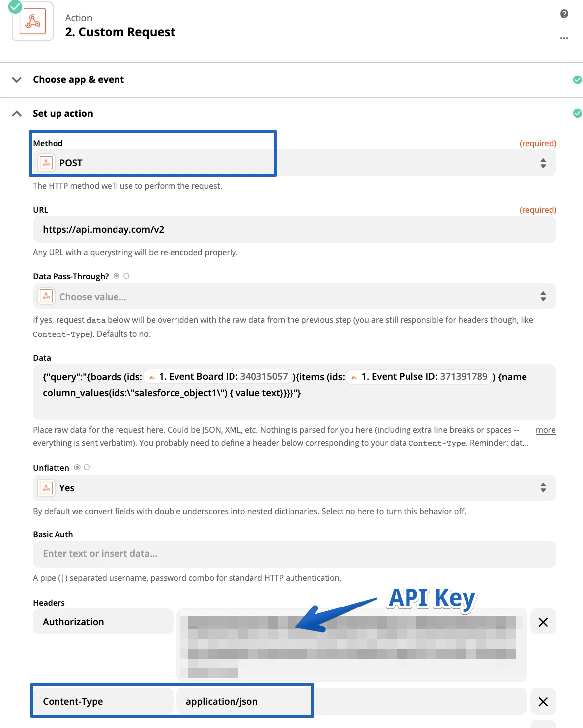Click the Event Pulse ID data pill
583x728 pixels.
point(419,377)
